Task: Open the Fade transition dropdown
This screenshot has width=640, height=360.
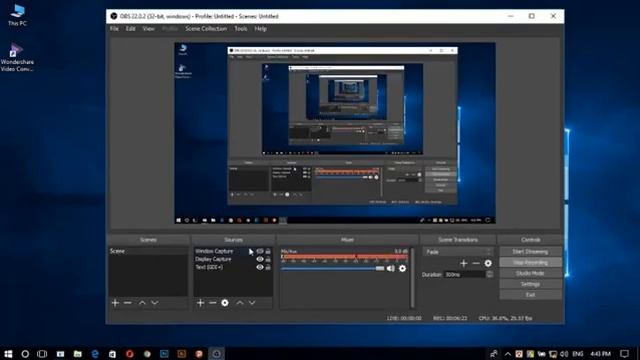Action: point(458,252)
